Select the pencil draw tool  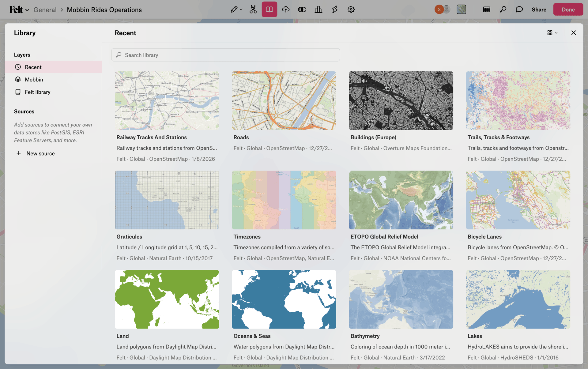(x=234, y=9)
